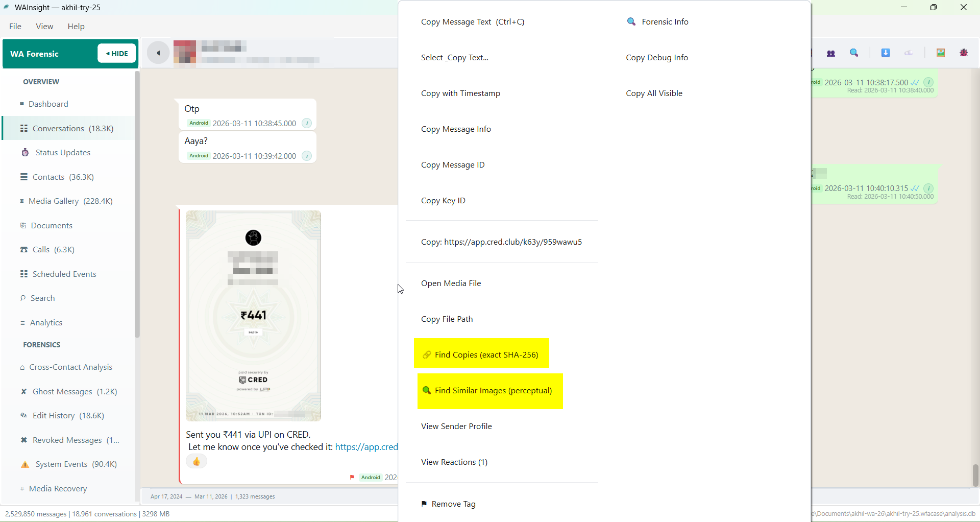
Task: Click the flag icon beside Remove Tag
Action: click(424, 504)
